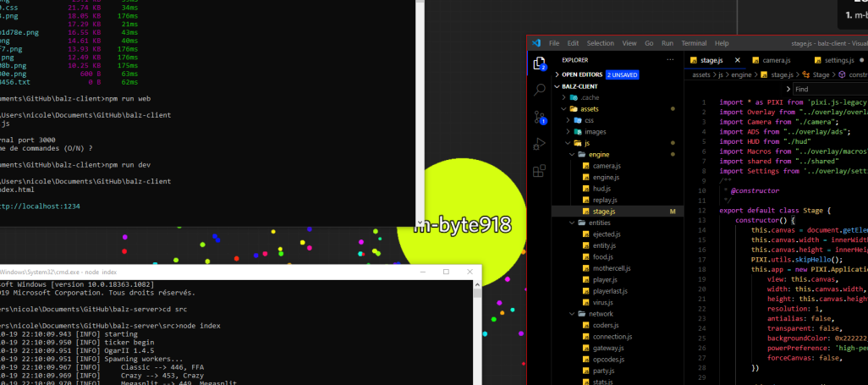868x385 pixels.
Task: Open the Source Control view
Action: pos(539,117)
